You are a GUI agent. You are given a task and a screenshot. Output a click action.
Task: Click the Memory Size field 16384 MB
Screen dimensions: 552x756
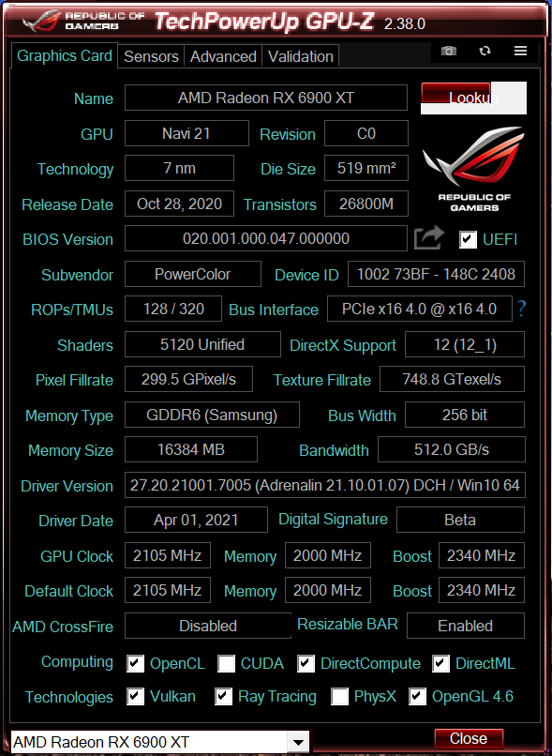point(191,450)
